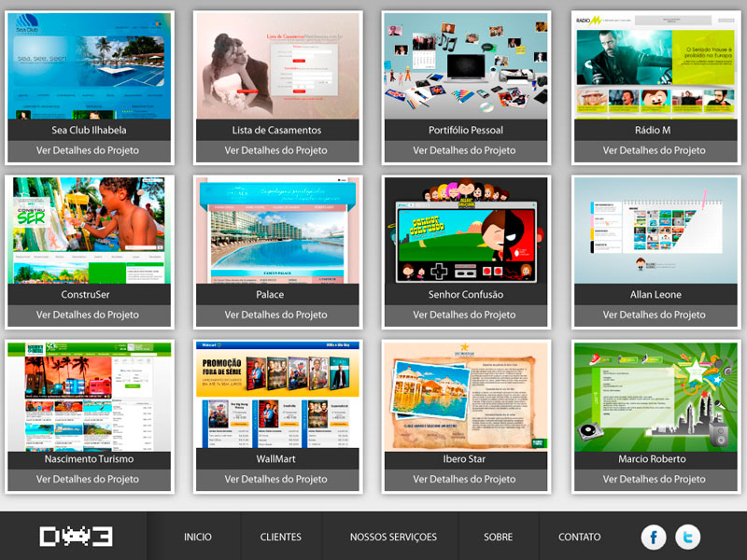This screenshot has height=560, width=747.
Task: Open the ConstruSer project thumbnail
Action: (x=89, y=231)
